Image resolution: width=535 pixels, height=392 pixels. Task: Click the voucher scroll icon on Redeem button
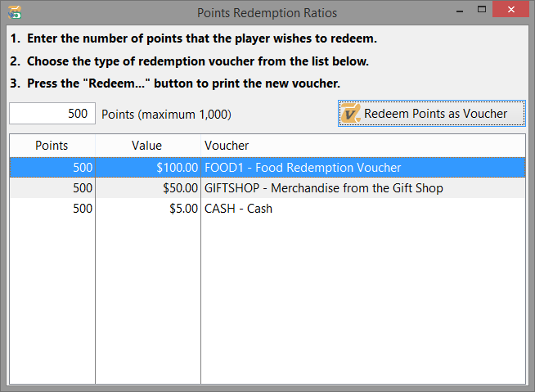pos(351,113)
